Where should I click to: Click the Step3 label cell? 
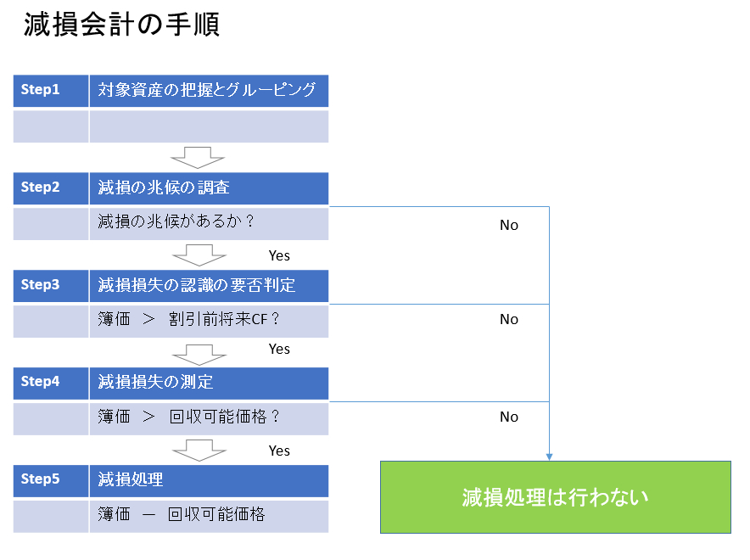[x=51, y=286]
